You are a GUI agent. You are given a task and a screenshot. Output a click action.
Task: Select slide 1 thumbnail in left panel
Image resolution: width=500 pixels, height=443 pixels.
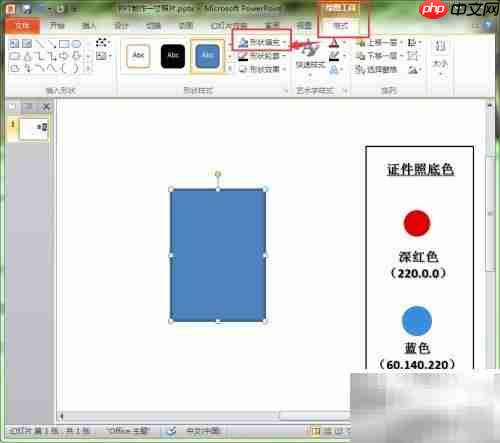pos(34,129)
